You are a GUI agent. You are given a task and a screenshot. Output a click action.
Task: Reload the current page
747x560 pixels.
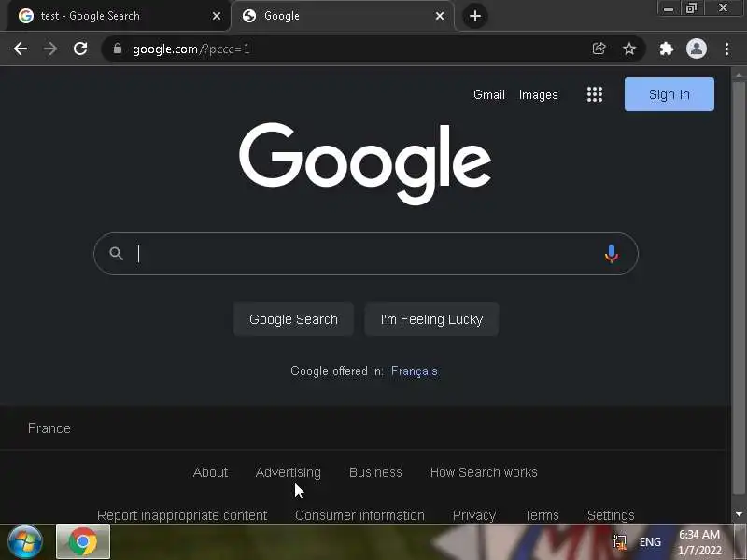(80, 49)
